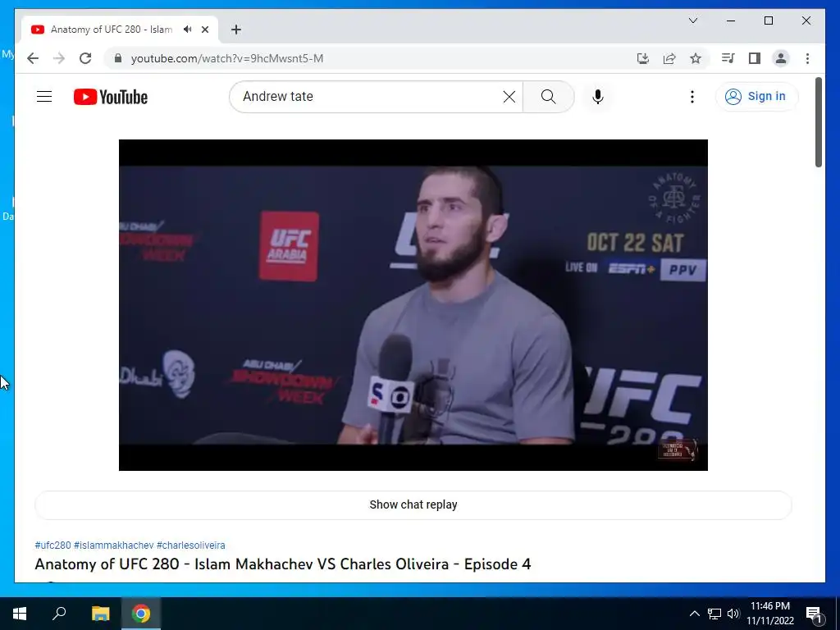This screenshot has width=840, height=630.
Task: Click end-screen thumbnail in video corner
Action: [678, 450]
